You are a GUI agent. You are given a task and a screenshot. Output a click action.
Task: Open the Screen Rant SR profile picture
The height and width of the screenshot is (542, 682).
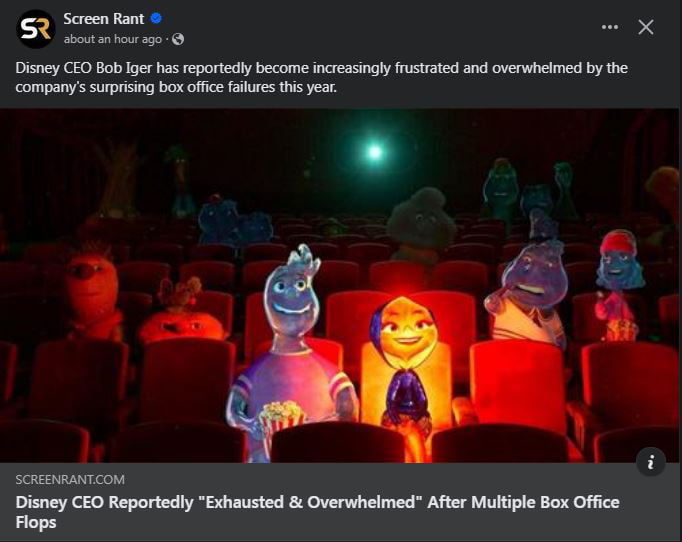(x=36, y=29)
